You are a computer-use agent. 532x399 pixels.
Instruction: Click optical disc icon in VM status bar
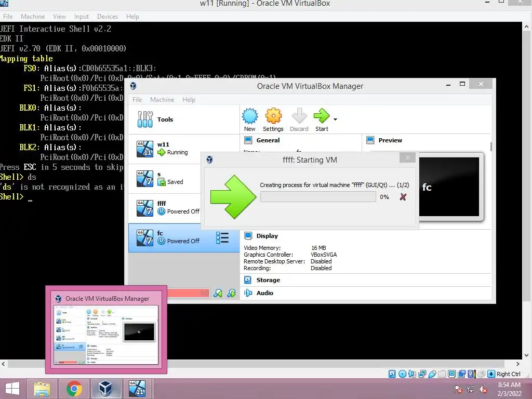pyautogui.click(x=402, y=374)
